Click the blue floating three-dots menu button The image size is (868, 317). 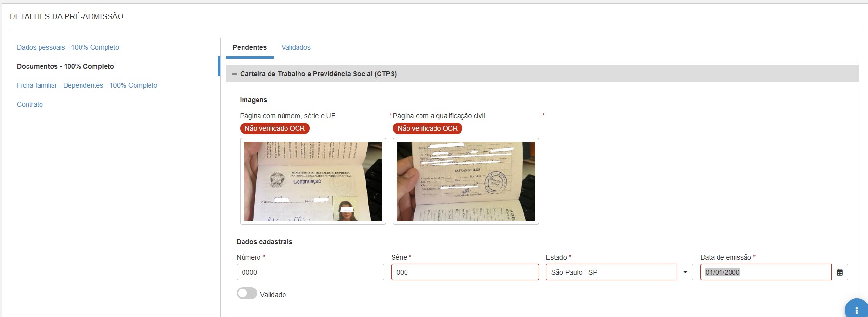click(x=856, y=309)
